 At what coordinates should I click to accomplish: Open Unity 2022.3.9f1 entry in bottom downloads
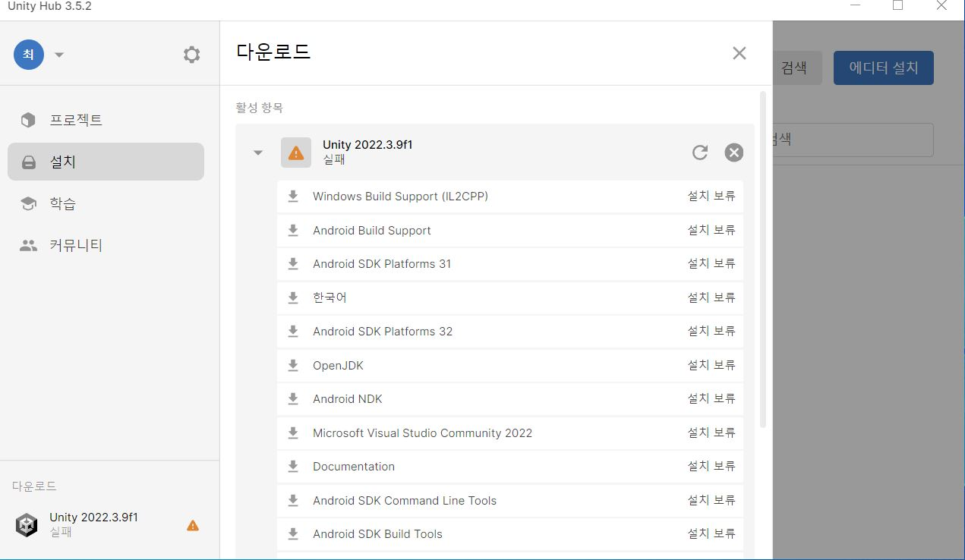point(109,524)
